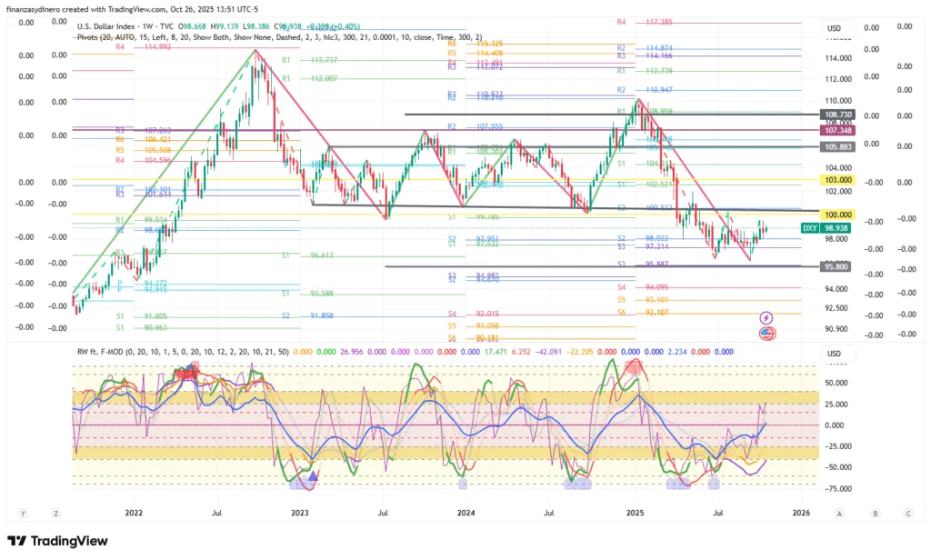Screen dimensions: 931x560
Task: Click the circled B icon on bottom axis
Action: [x=875, y=513]
